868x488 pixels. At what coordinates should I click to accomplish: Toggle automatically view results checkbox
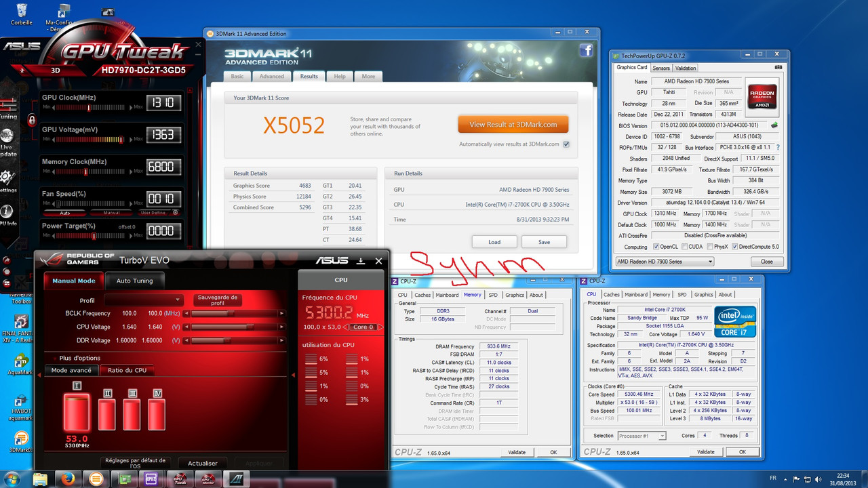click(x=566, y=144)
